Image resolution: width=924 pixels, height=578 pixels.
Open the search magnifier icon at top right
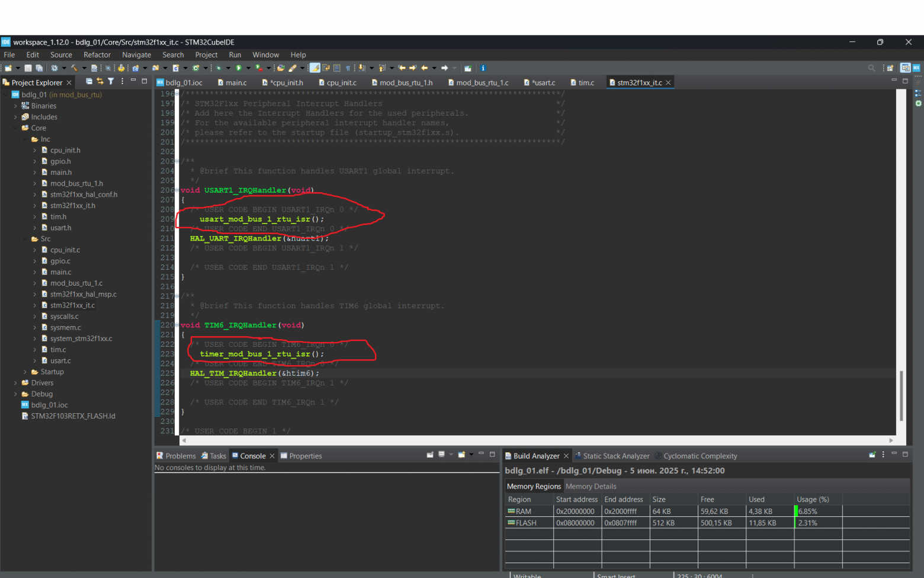[871, 68]
